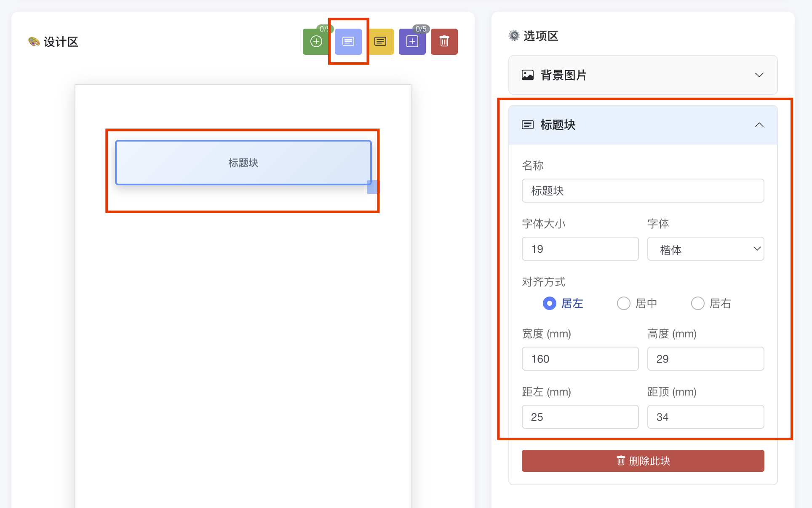Click the 字体大小 input with 19

click(580, 249)
